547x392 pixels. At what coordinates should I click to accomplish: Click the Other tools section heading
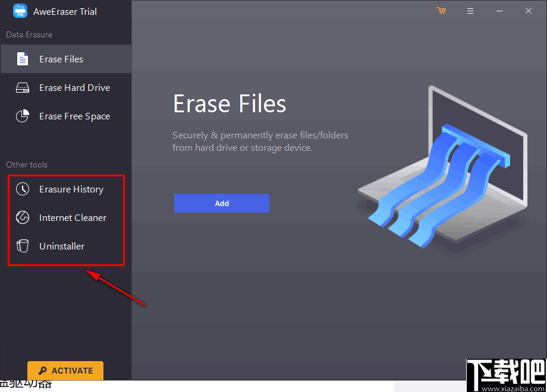pyautogui.click(x=27, y=165)
